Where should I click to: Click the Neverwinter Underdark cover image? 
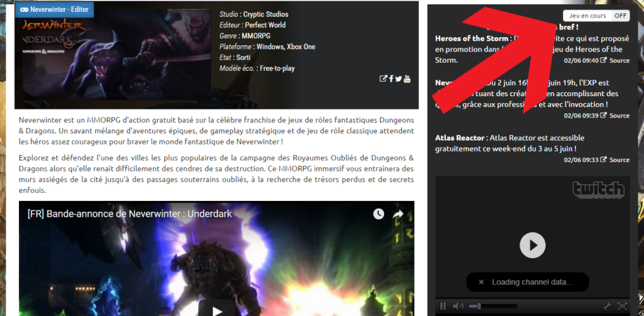coord(116,55)
